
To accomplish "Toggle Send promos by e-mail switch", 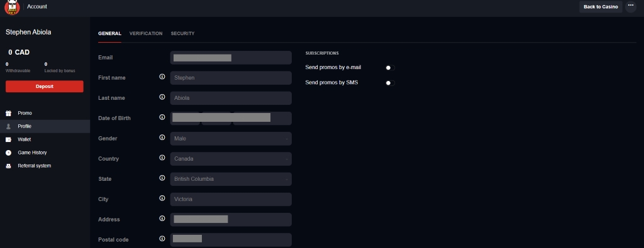I will (x=390, y=68).
